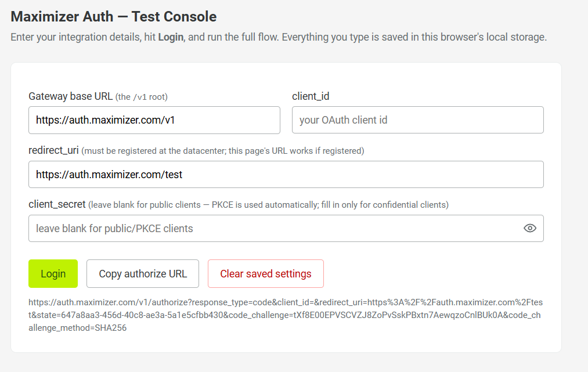The height and width of the screenshot is (372, 588).
Task: Click the Gateway base URL label
Action: coord(70,96)
